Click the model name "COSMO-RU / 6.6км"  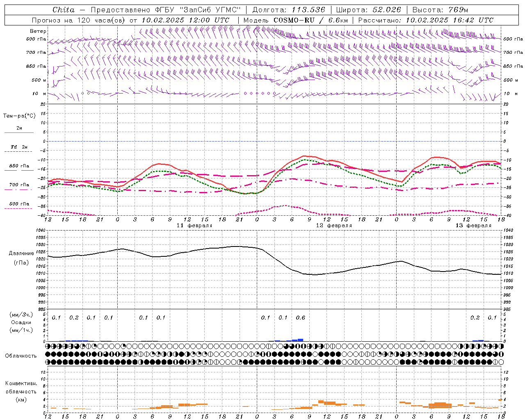[x=310, y=20]
